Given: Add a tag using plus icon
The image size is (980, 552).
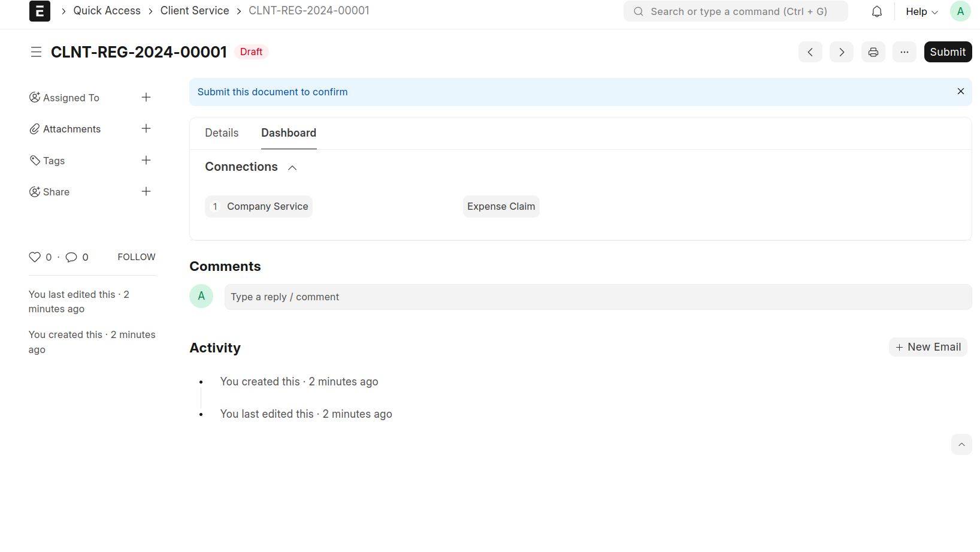Looking at the screenshot, I should (x=146, y=160).
